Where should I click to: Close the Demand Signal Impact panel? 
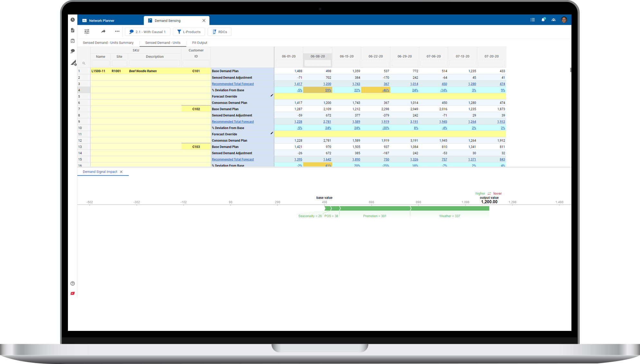tap(121, 172)
